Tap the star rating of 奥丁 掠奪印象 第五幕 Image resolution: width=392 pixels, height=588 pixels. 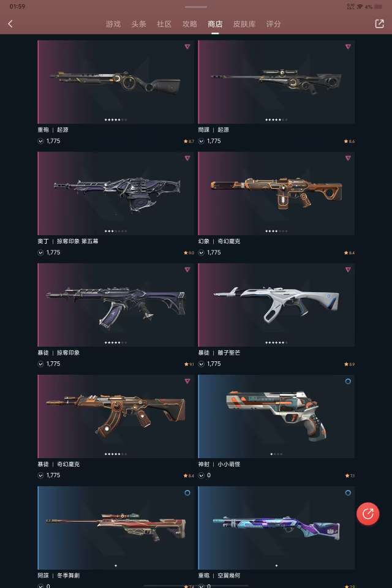[x=189, y=253]
